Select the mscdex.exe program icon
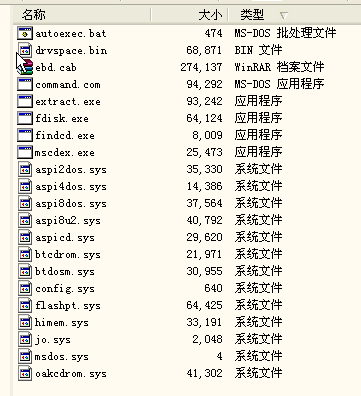Screen dimensions: 361x396 [x=25, y=152]
